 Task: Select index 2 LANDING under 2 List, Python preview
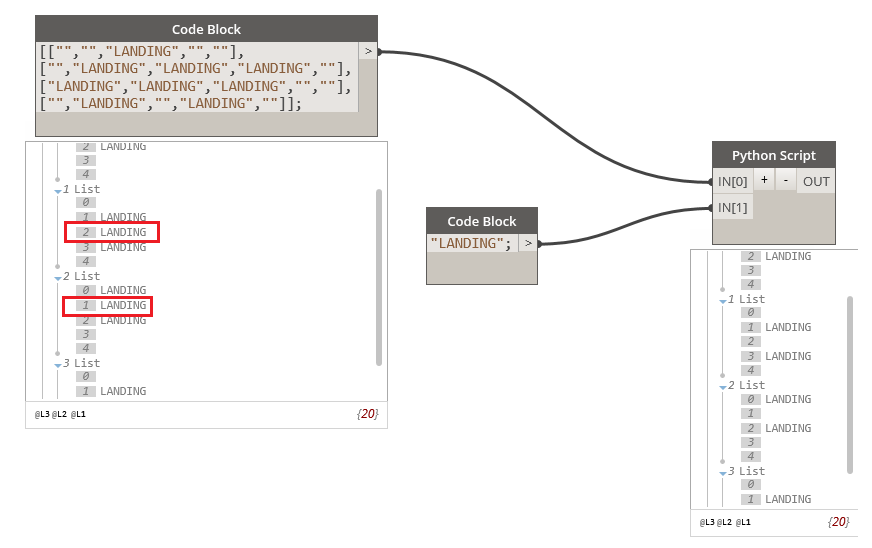point(776,428)
